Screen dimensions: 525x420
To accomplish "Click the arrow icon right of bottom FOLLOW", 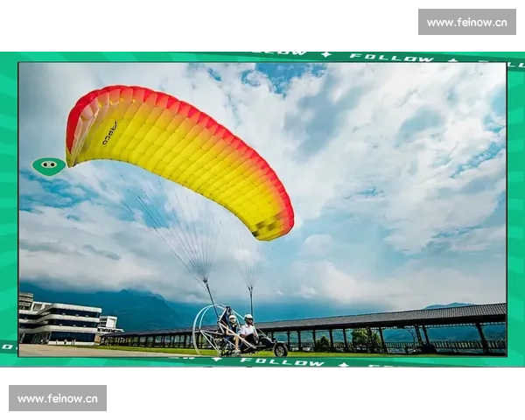I will (x=343, y=364).
